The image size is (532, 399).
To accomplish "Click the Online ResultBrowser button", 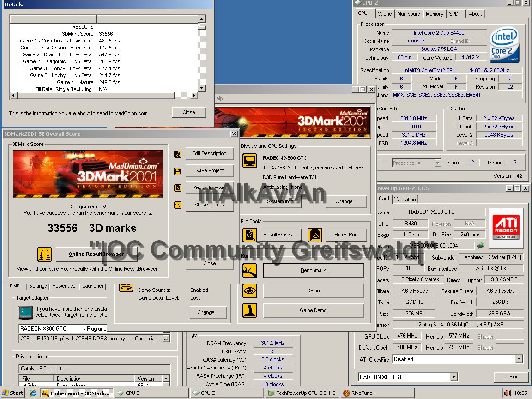I will [x=97, y=254].
